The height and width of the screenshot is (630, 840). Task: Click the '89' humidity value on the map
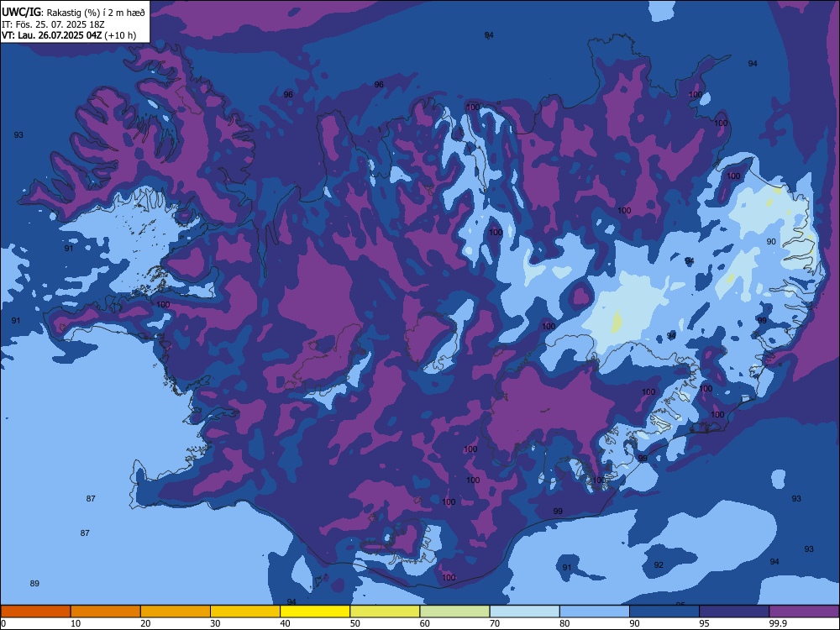[x=34, y=584]
